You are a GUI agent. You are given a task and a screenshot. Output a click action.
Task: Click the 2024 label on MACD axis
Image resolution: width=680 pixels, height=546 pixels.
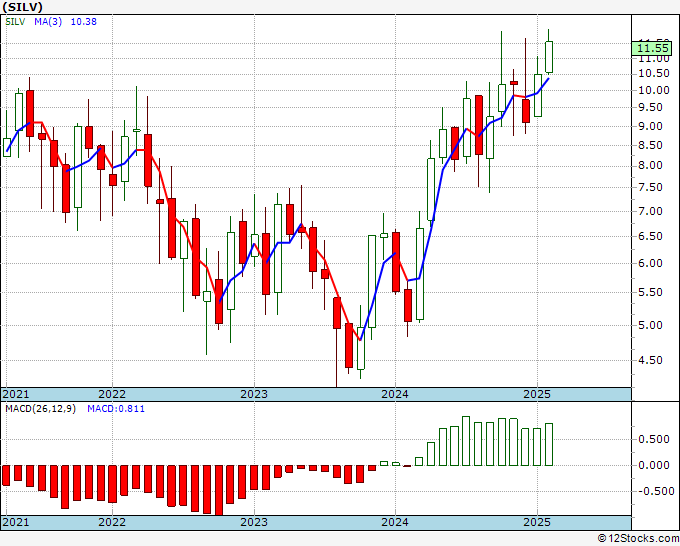click(395, 522)
